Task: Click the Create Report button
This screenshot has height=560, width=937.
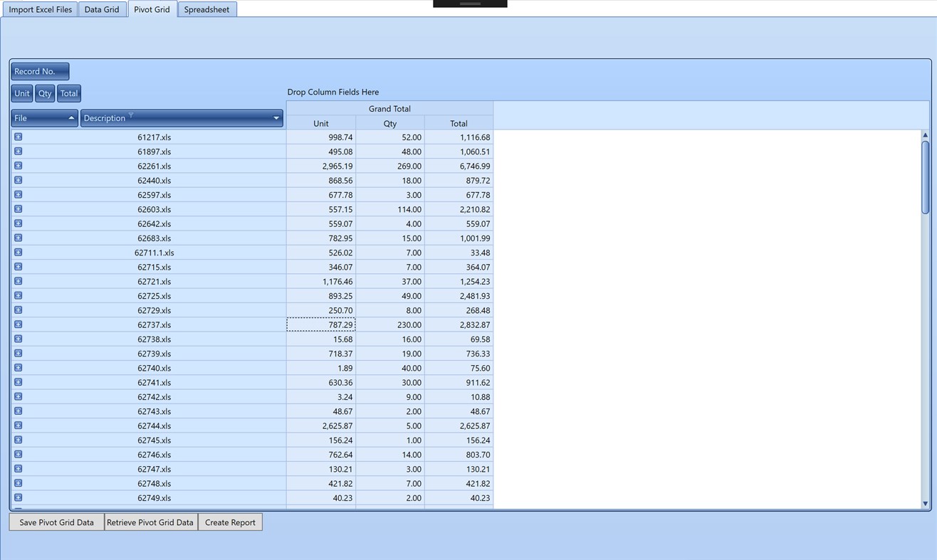Action: [x=229, y=522]
